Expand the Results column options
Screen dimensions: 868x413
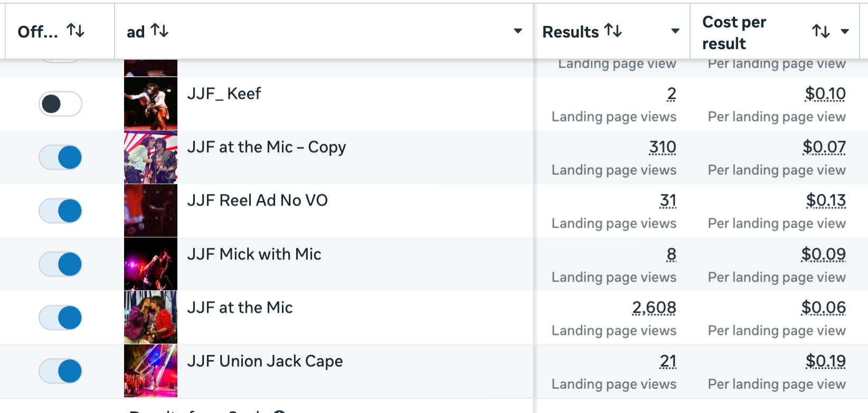[675, 31]
